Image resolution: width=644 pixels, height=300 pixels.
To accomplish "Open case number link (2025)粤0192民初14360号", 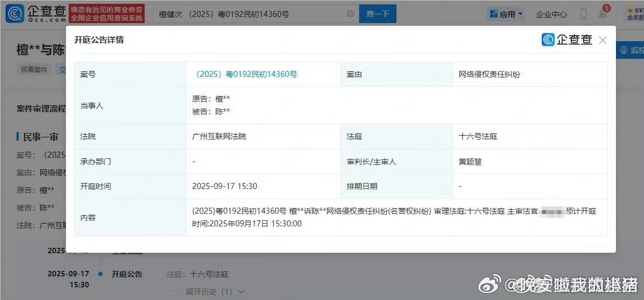I will pos(245,74).
